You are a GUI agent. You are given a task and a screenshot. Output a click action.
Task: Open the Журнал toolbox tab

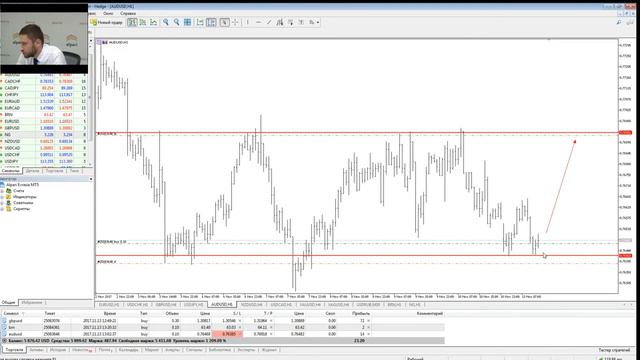click(x=269, y=350)
